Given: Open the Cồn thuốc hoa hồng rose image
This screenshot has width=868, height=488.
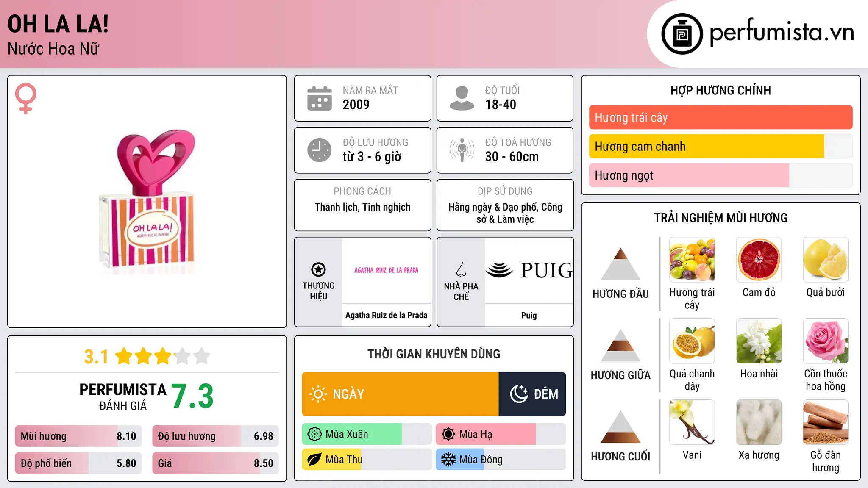Looking at the screenshot, I should click(826, 341).
